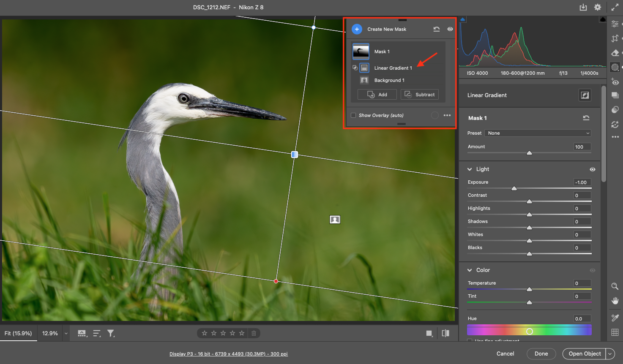Select the Zoom magnifier tool
Image resolution: width=623 pixels, height=364 pixels.
coord(615,286)
